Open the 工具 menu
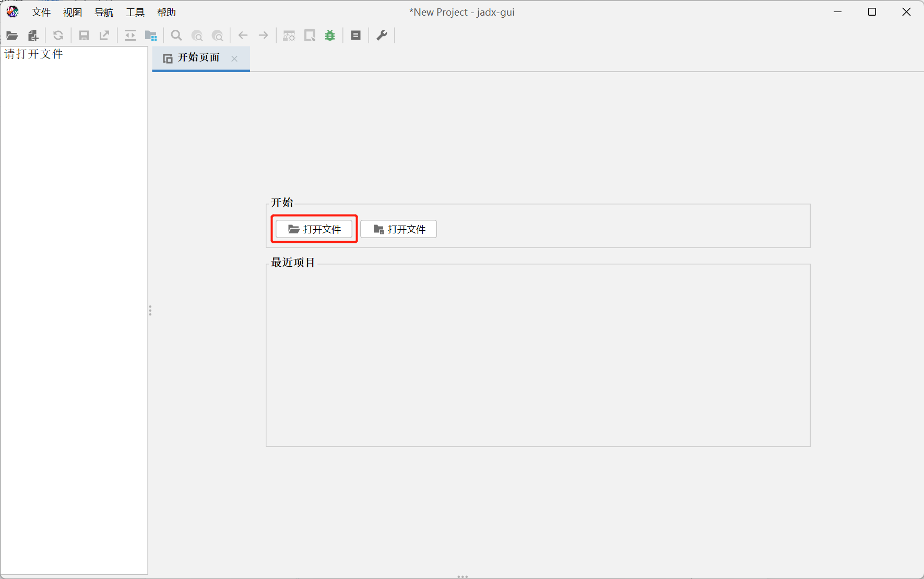This screenshot has width=924, height=579. click(135, 12)
